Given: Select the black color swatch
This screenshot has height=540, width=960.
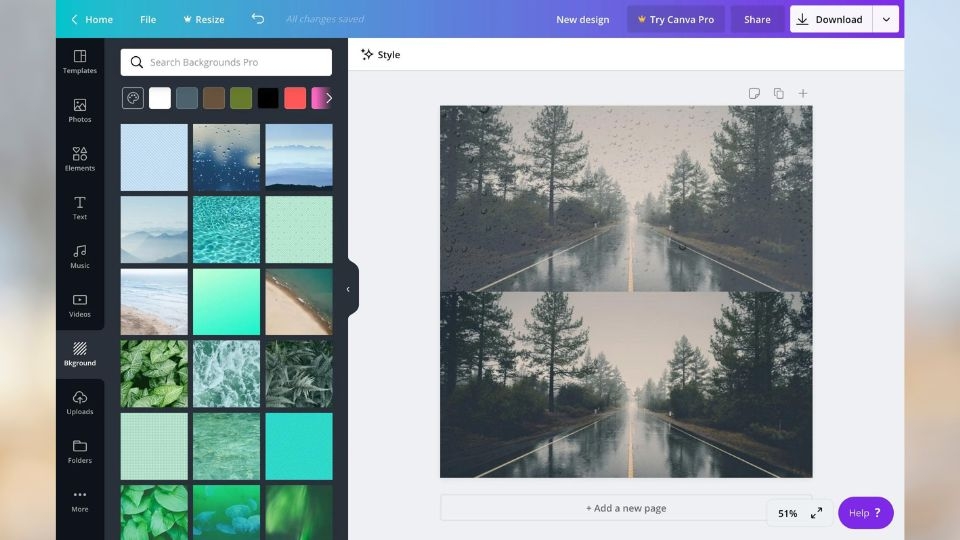Looking at the screenshot, I should coord(268,98).
